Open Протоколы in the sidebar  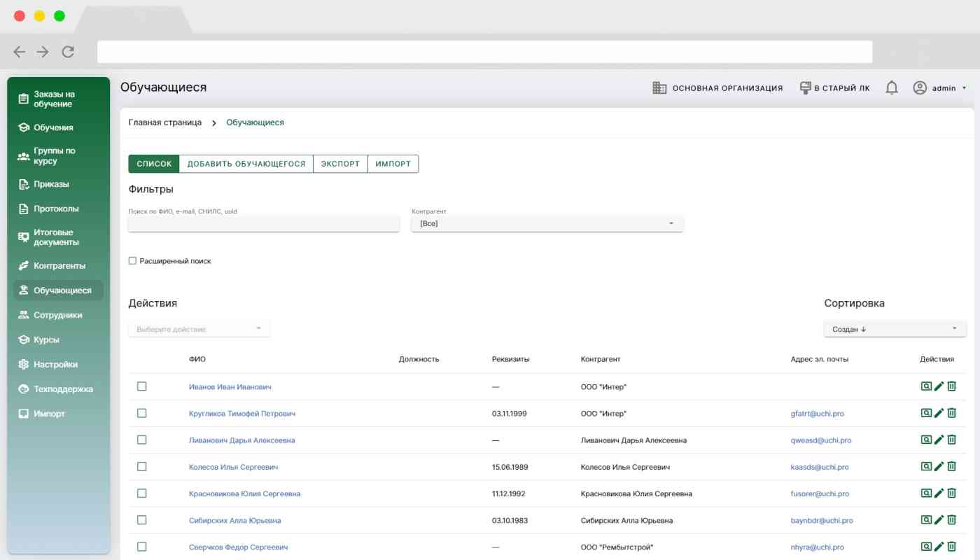pyautogui.click(x=56, y=209)
